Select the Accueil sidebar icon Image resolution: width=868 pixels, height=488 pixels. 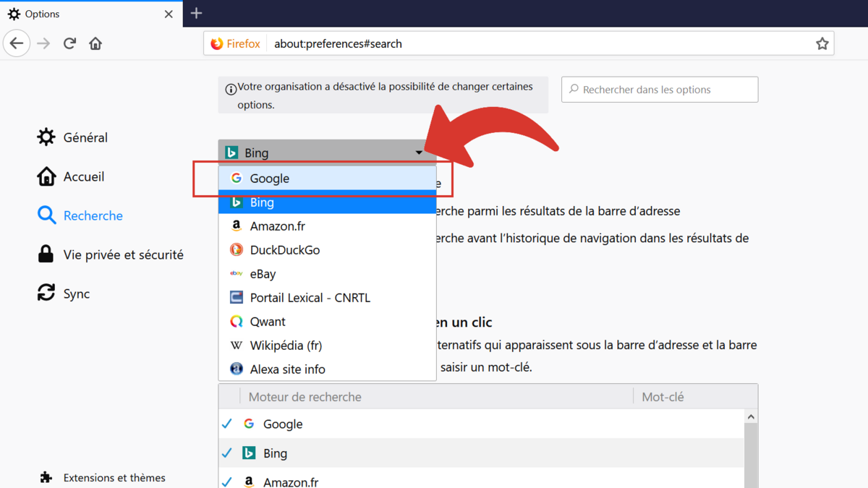pyautogui.click(x=46, y=176)
